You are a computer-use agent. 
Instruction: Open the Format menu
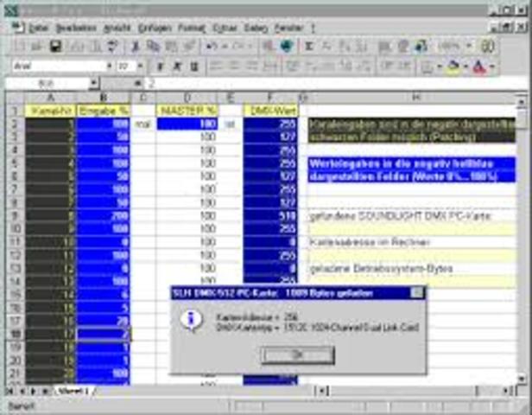coord(192,28)
